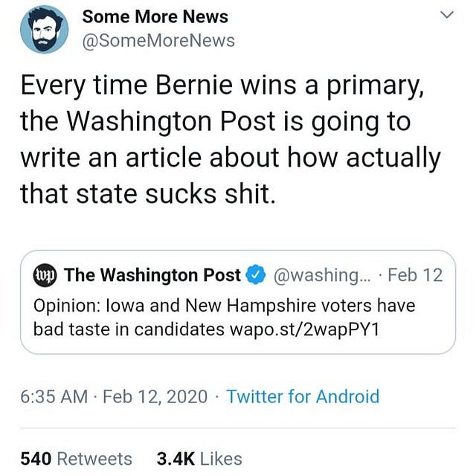Open The Washington Post account name

(x=152, y=275)
